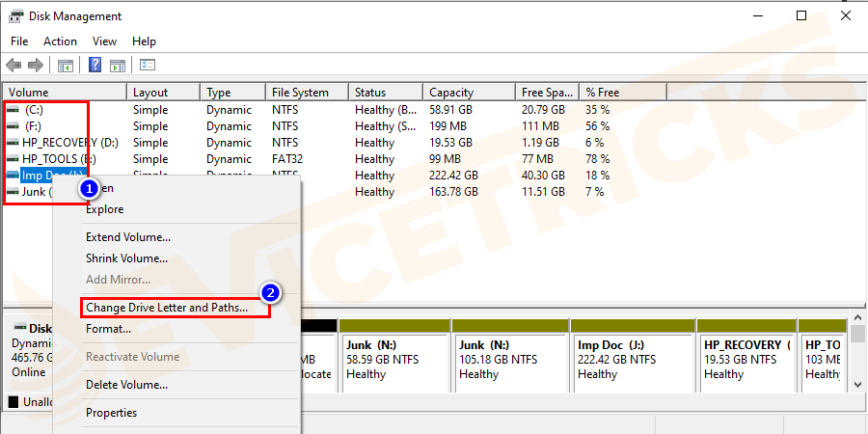
Task: Click the 40.30 GB free space cell
Action: pyautogui.click(x=543, y=176)
